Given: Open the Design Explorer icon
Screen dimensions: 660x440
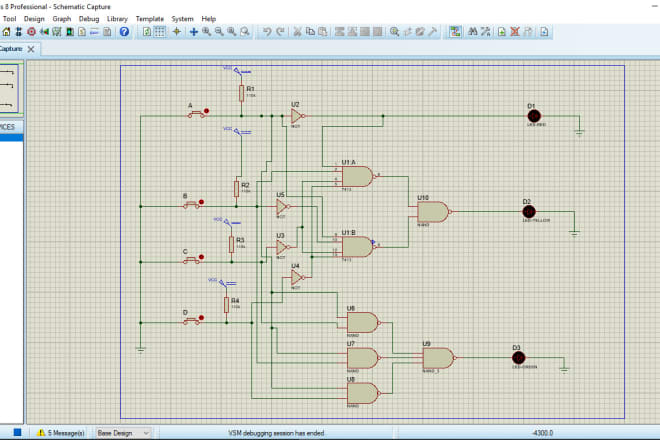Looking at the screenshot, I should (69, 32).
